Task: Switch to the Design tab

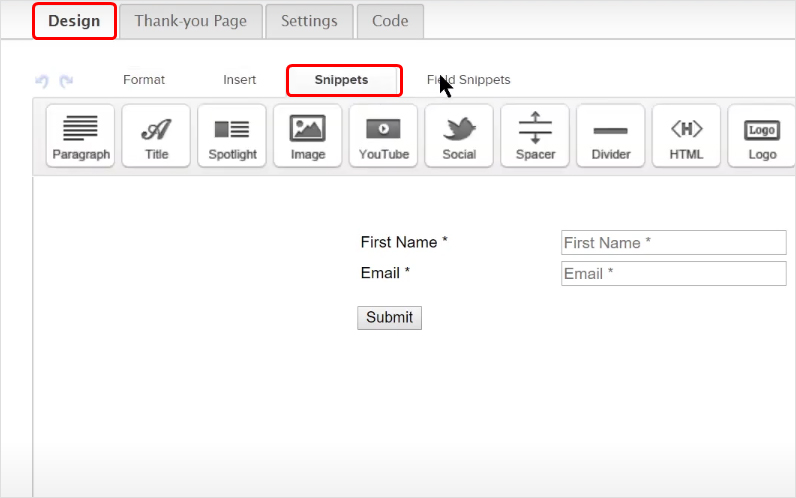Action: pyautogui.click(x=74, y=21)
